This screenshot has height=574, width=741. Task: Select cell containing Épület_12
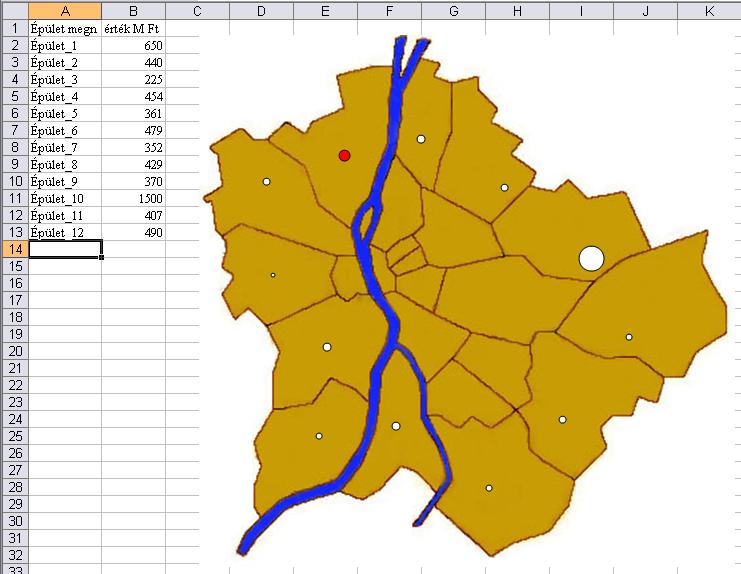[x=65, y=232]
